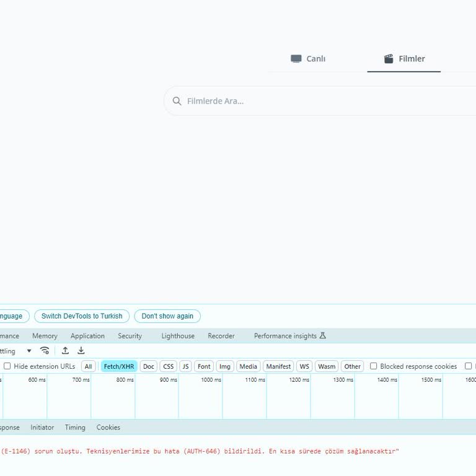Screen dimensions: 476x476
Task: Open the throttling dropdown arrow
Action: [x=29, y=351]
